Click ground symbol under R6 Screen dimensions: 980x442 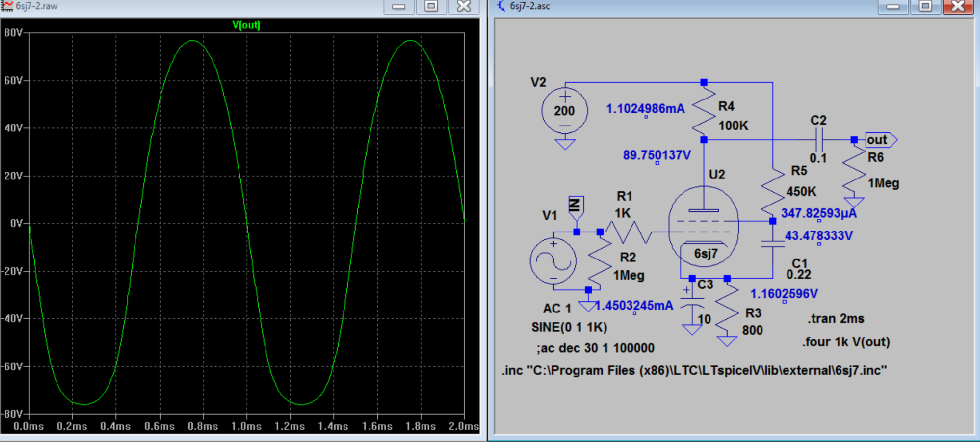click(x=854, y=203)
